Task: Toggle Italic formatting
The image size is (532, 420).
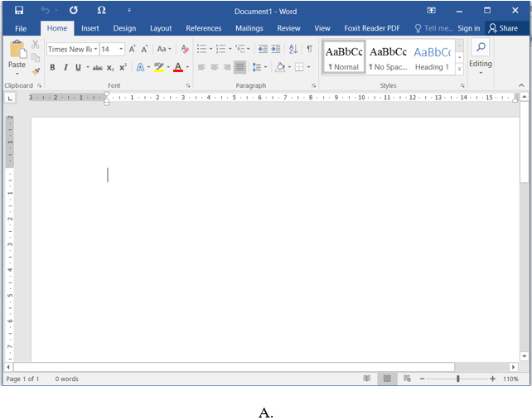Action: (65, 67)
